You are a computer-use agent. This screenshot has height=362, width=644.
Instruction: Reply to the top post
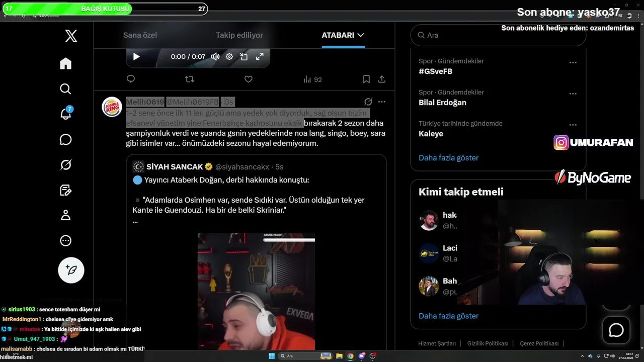tap(131, 79)
